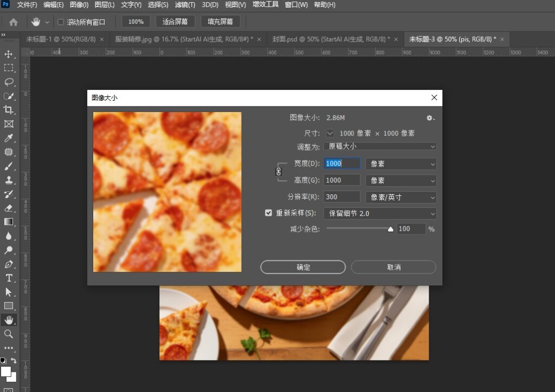The width and height of the screenshot is (555, 392).
Task: Open the 滤镜(T) menu
Action: 185,5
